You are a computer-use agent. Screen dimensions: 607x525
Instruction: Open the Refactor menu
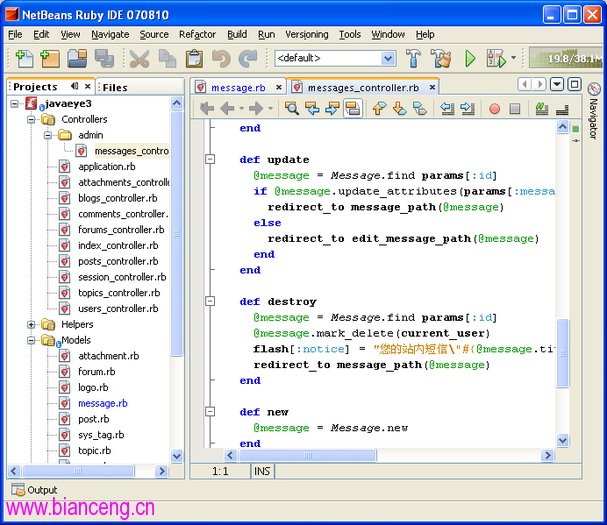[x=197, y=34]
